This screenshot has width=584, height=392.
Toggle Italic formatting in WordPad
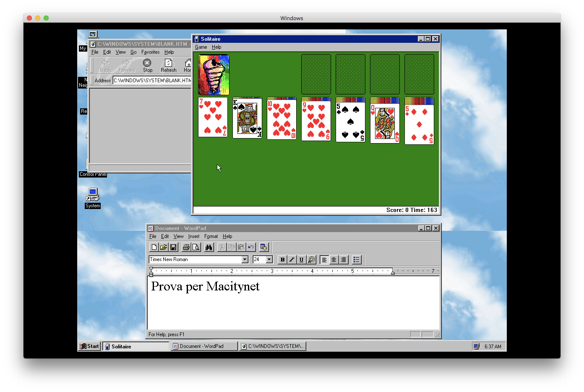pyautogui.click(x=292, y=260)
